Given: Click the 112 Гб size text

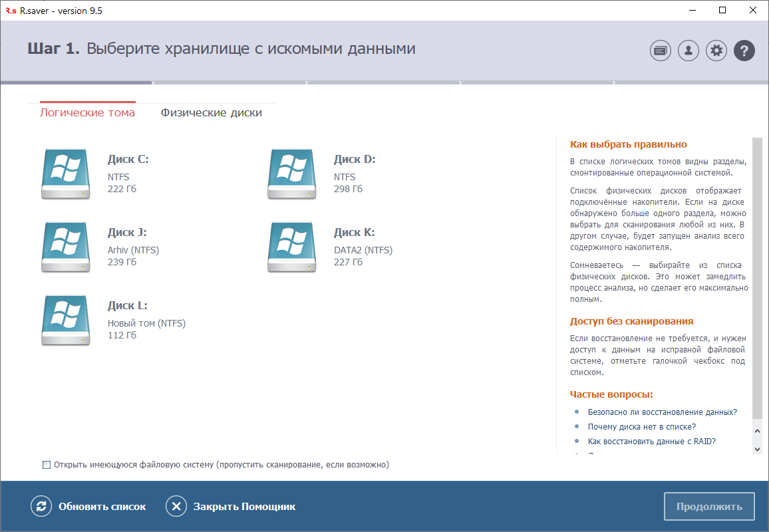Looking at the screenshot, I should point(122,335).
